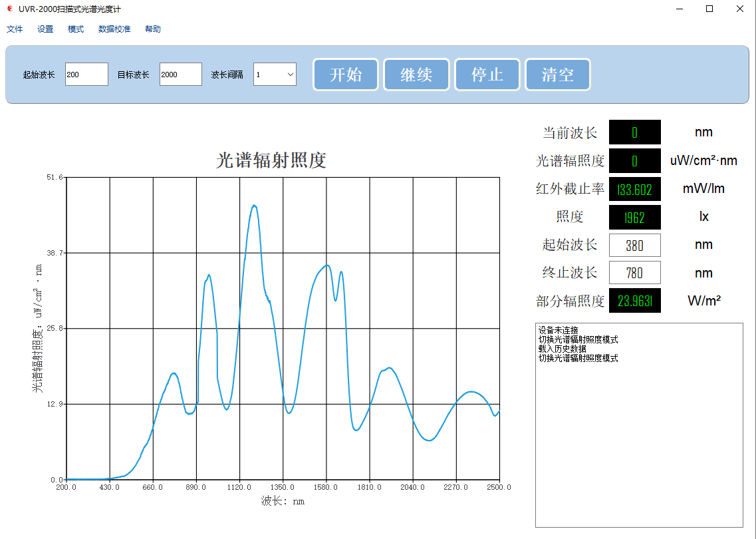The height and width of the screenshot is (539, 756).
Task: Open the 设置 menu
Action: tap(45, 29)
